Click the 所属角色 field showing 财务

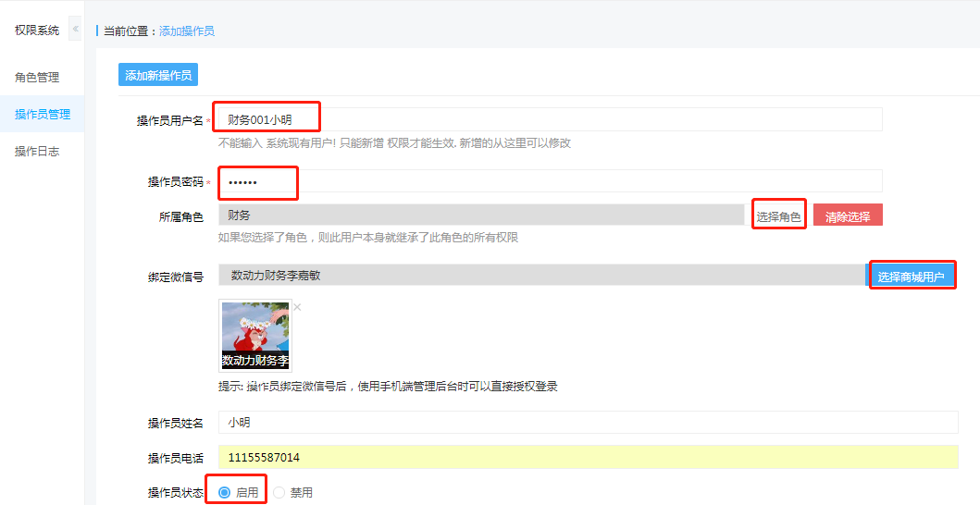[x=481, y=215]
